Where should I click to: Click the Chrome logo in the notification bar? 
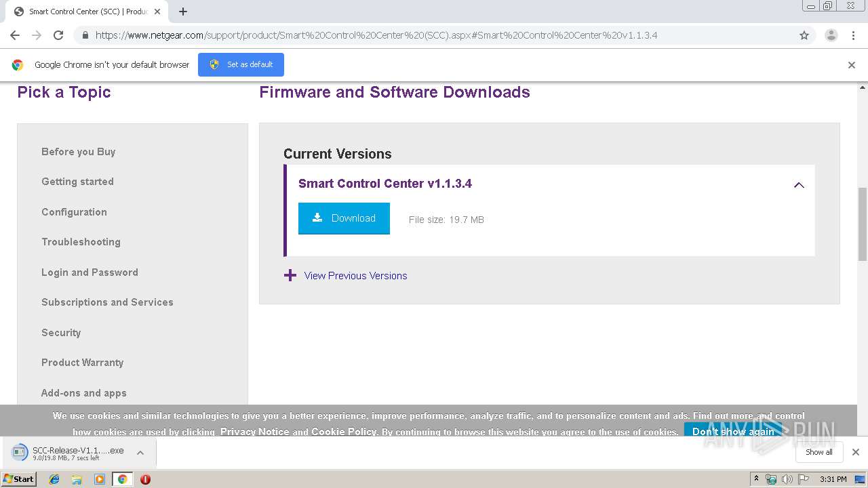tap(18, 65)
